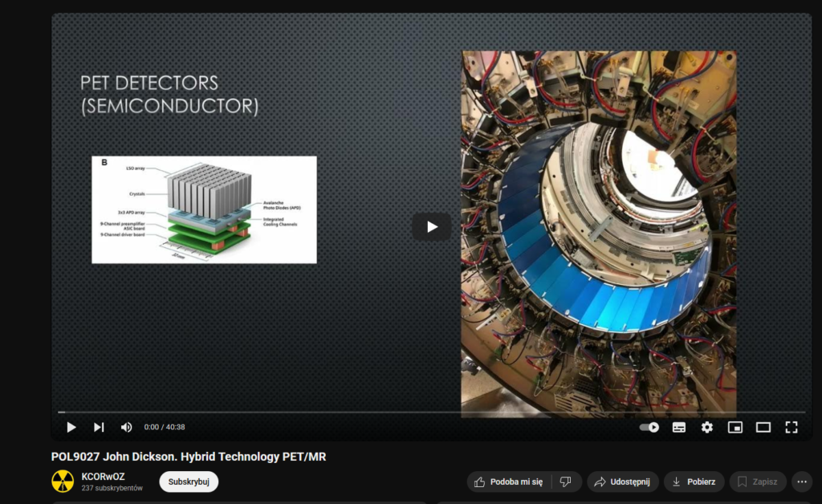Toggle theater mode view
Screen dimensions: 822x504
(763, 427)
